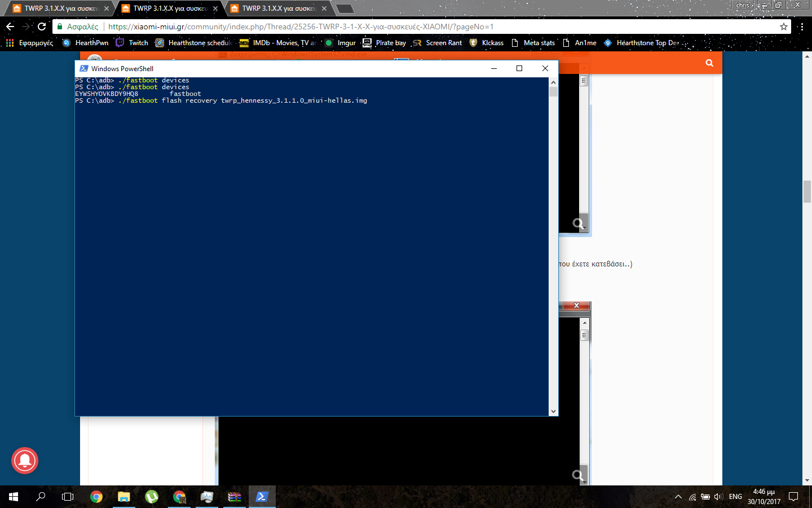This screenshot has height=508, width=812.
Task: Open Chrome's three-dot menu
Action: pyautogui.click(x=802, y=27)
